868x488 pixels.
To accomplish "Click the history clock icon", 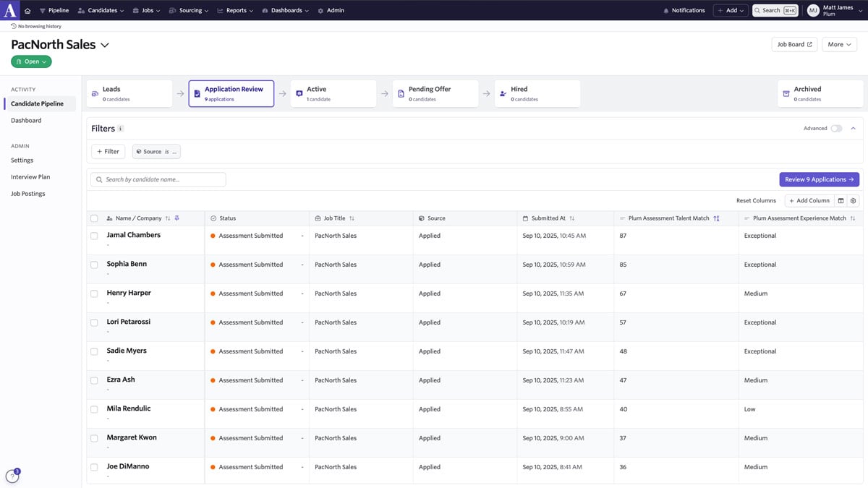I will pyautogui.click(x=14, y=26).
